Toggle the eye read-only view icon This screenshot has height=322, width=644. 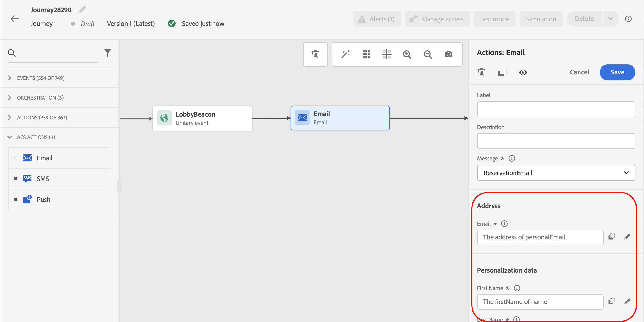pyautogui.click(x=523, y=72)
